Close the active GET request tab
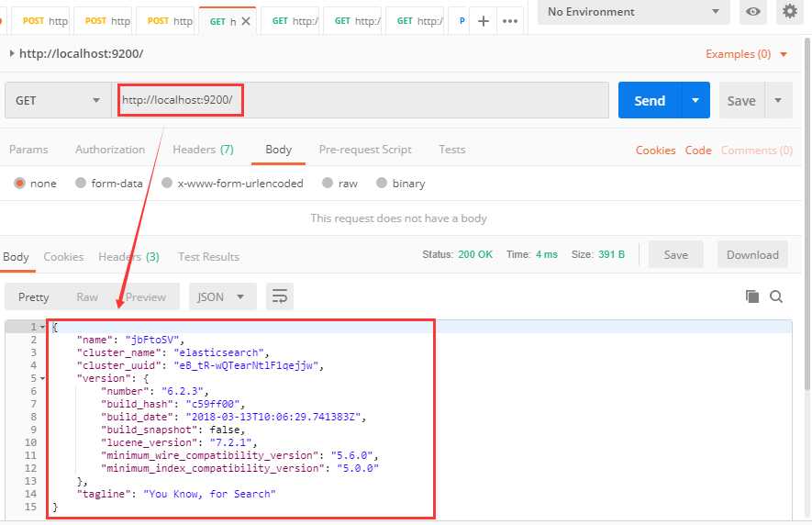 246,21
